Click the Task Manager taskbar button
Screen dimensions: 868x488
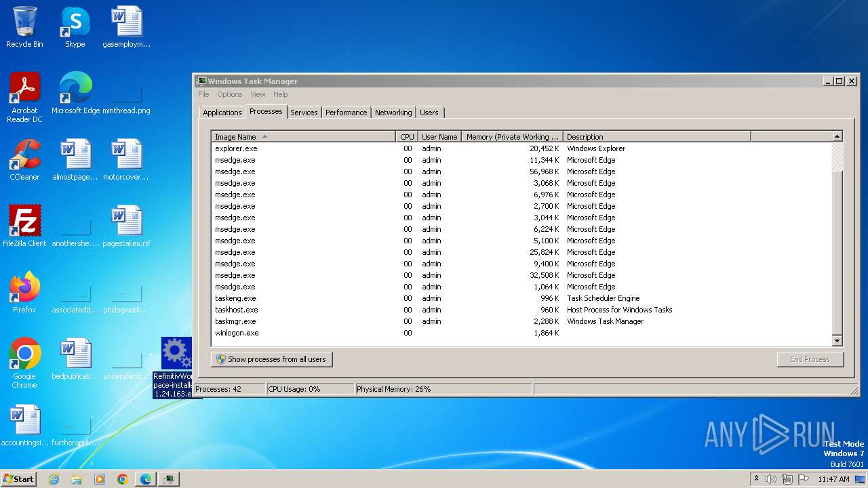[169, 479]
